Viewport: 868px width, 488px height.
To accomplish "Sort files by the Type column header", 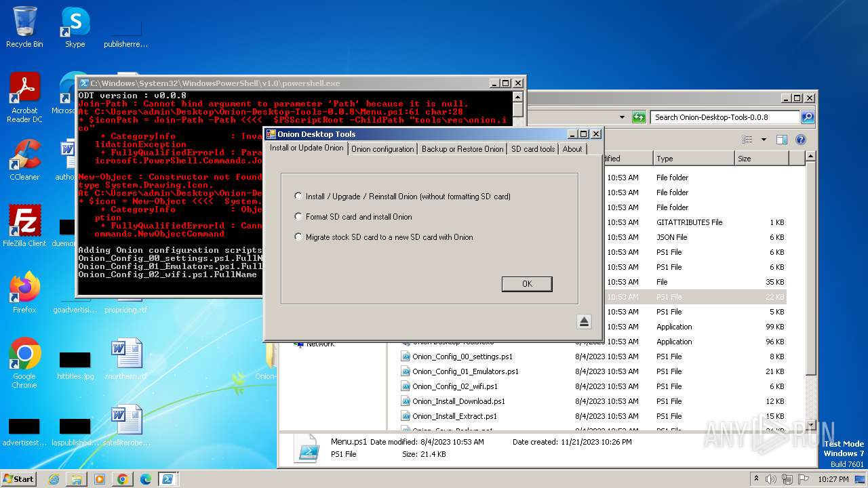I will 694,159.
